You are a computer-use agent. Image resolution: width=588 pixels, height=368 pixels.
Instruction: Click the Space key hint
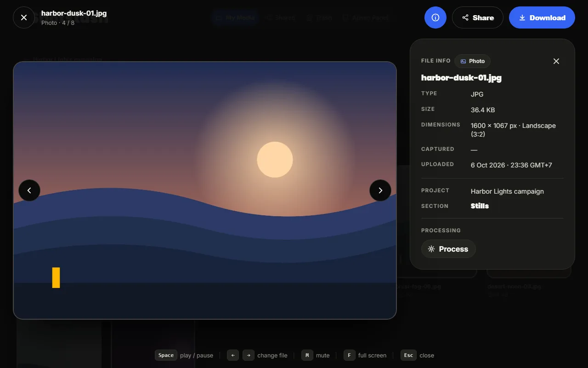(166, 355)
